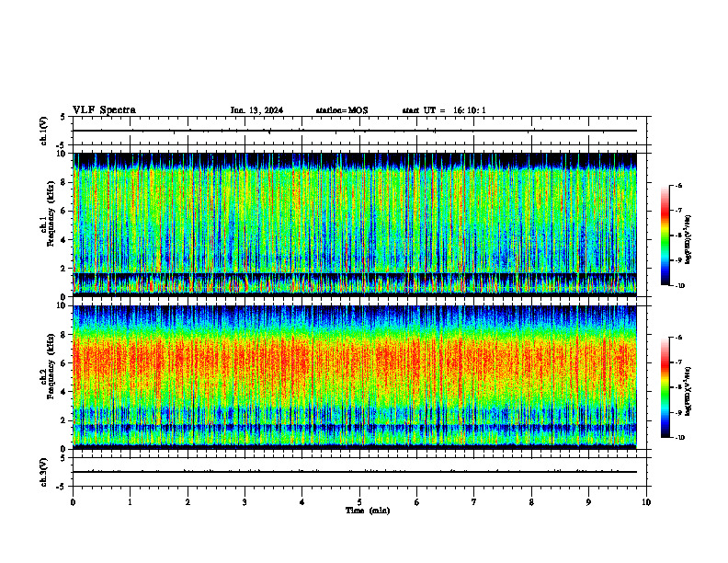
Task: Click the ch.1 voltage waveform trace panel
Action: click(x=359, y=131)
